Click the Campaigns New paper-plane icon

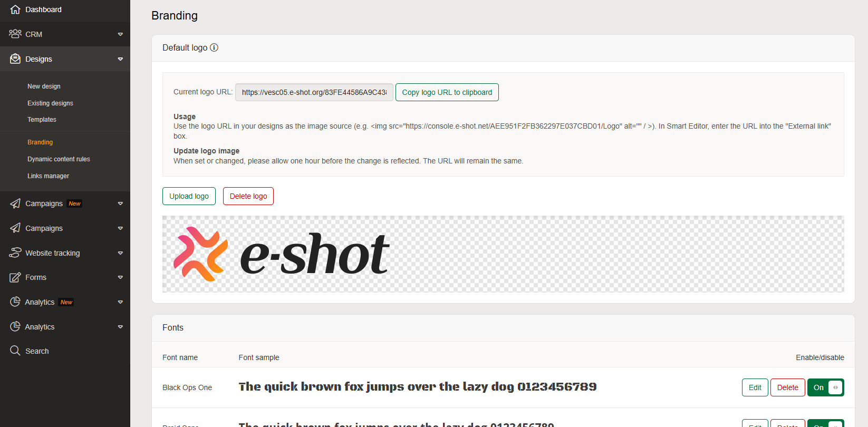pyautogui.click(x=15, y=203)
